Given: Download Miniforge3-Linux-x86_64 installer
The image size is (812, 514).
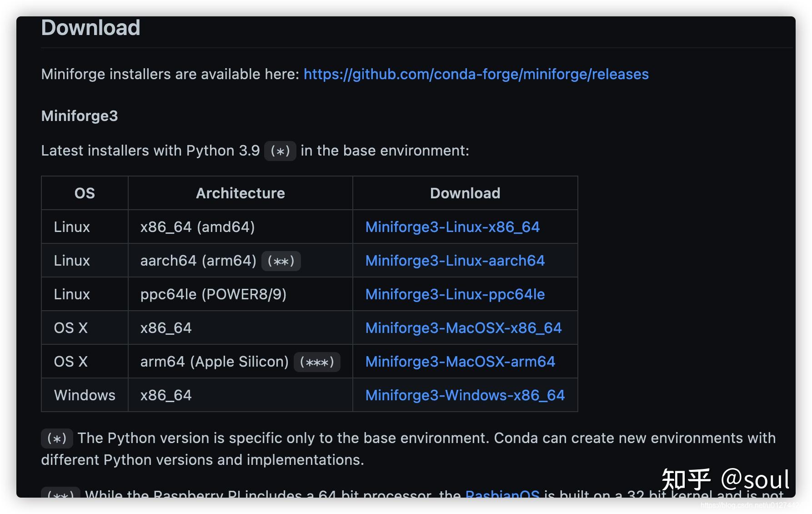Looking at the screenshot, I should point(452,227).
